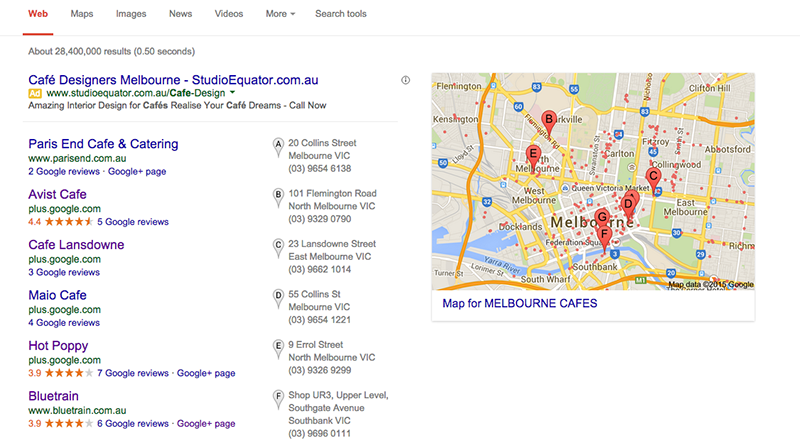Click the ad info circle icon
The image size is (800, 448).
pos(405,80)
